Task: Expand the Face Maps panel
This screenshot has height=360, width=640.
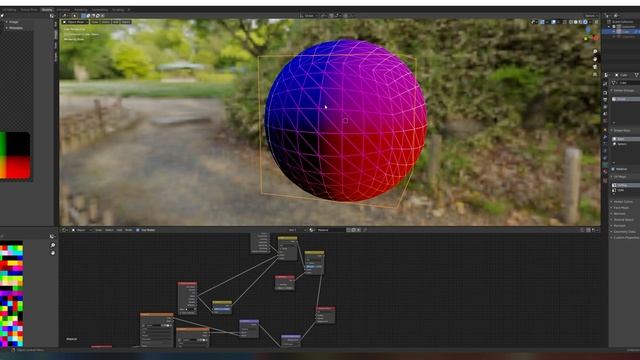Action: click(x=621, y=208)
